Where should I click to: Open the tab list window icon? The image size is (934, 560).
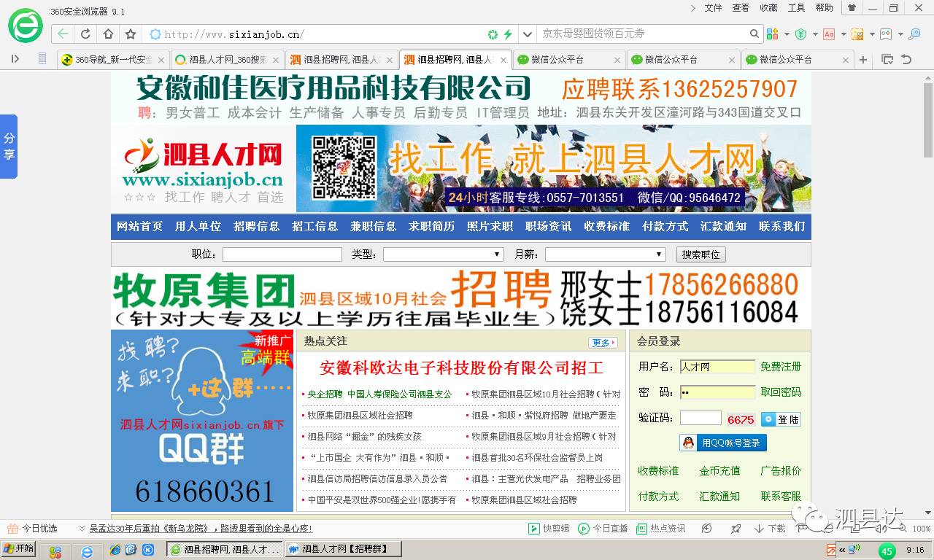pos(887,60)
